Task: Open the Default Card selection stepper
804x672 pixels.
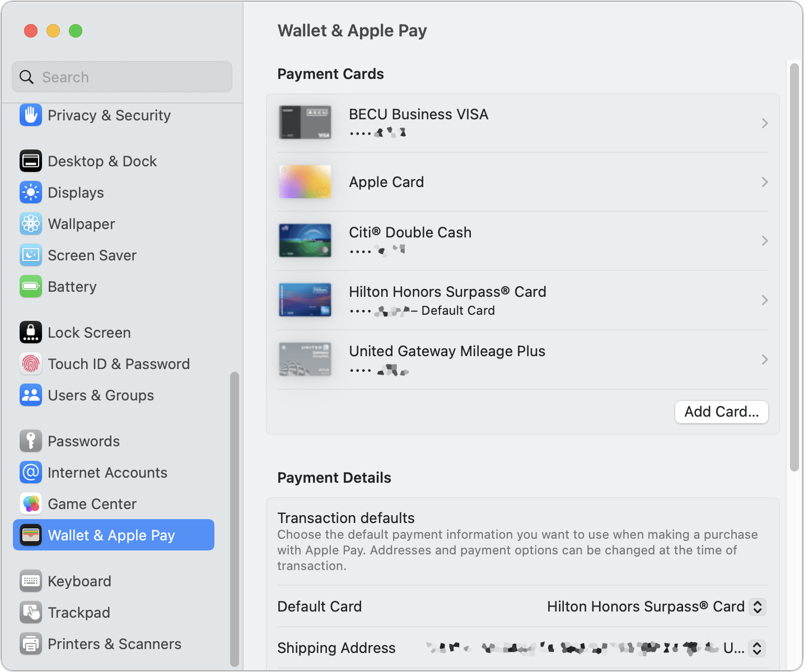Action: click(x=757, y=606)
